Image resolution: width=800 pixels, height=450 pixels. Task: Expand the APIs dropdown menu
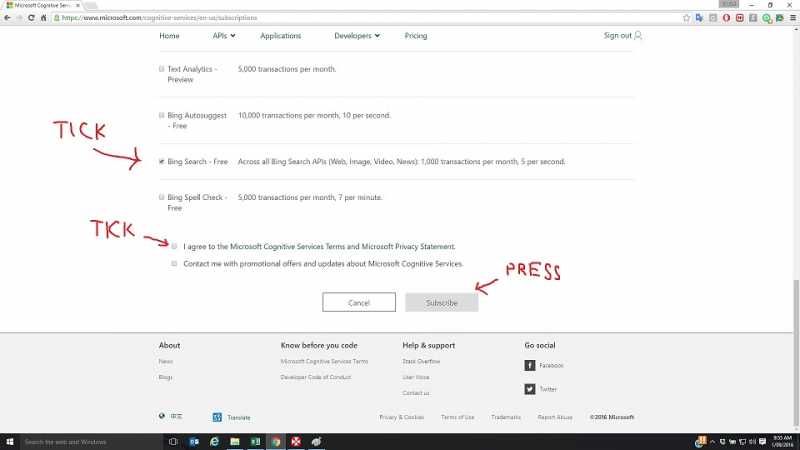pyautogui.click(x=224, y=36)
